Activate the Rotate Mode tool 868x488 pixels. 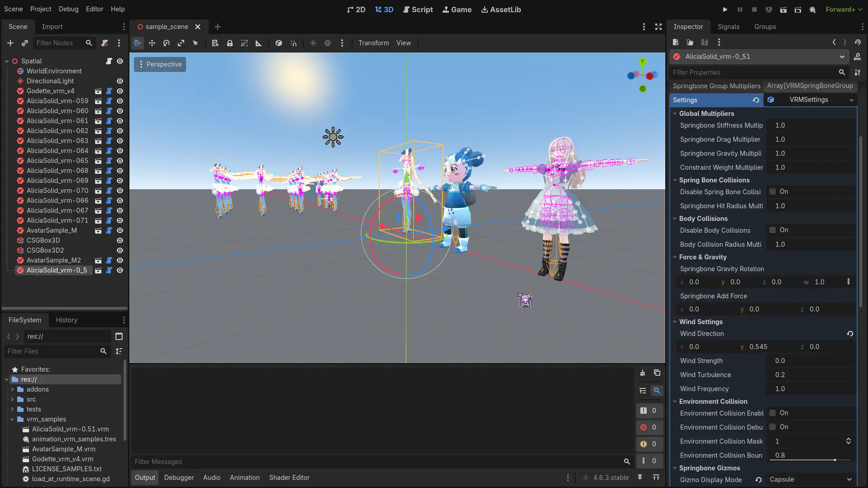167,43
